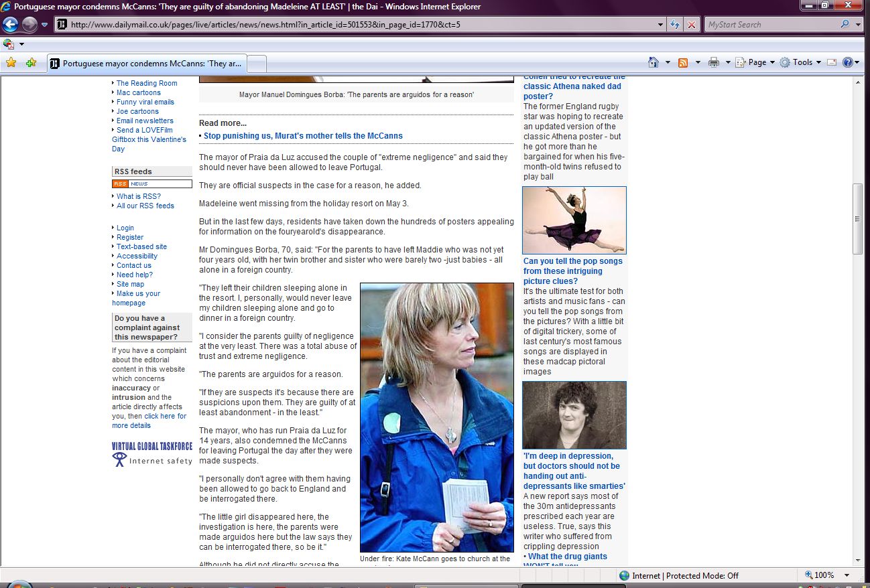870x588 pixels.
Task: Expand the address bar history dropdown
Action: tap(661, 25)
